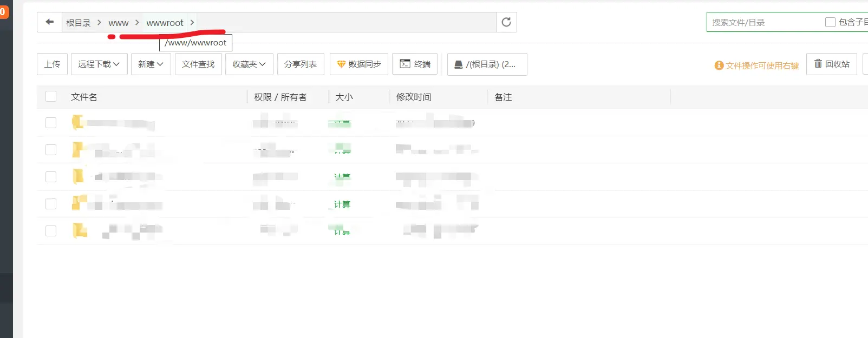868x338 pixels.
Task: Go to 根目录 in the breadcrumb
Action: point(79,23)
